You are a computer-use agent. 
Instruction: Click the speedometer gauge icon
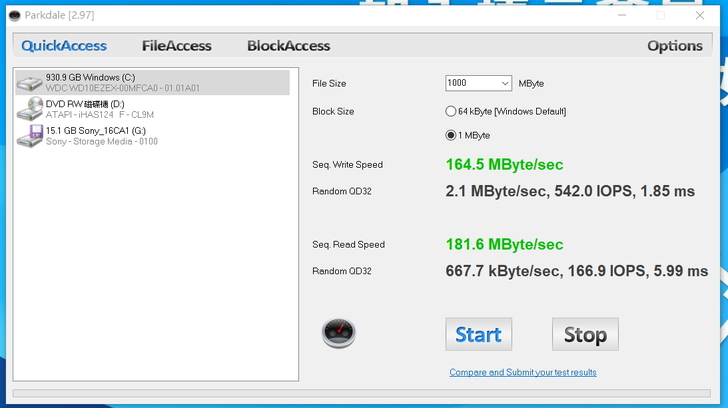(x=338, y=333)
